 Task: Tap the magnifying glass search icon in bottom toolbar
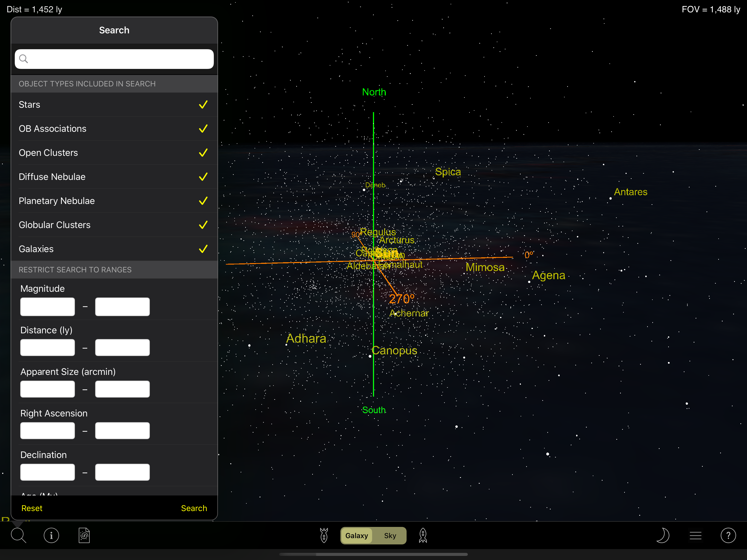(18, 535)
